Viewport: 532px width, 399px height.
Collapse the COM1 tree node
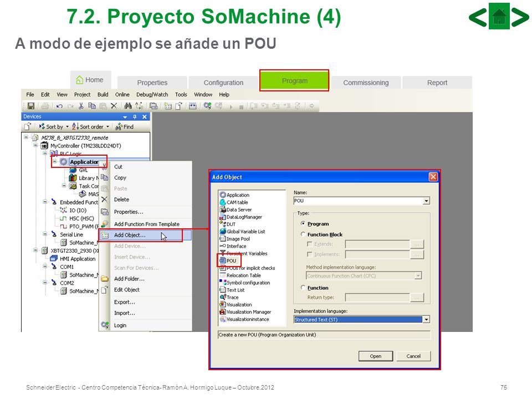pos(45,267)
